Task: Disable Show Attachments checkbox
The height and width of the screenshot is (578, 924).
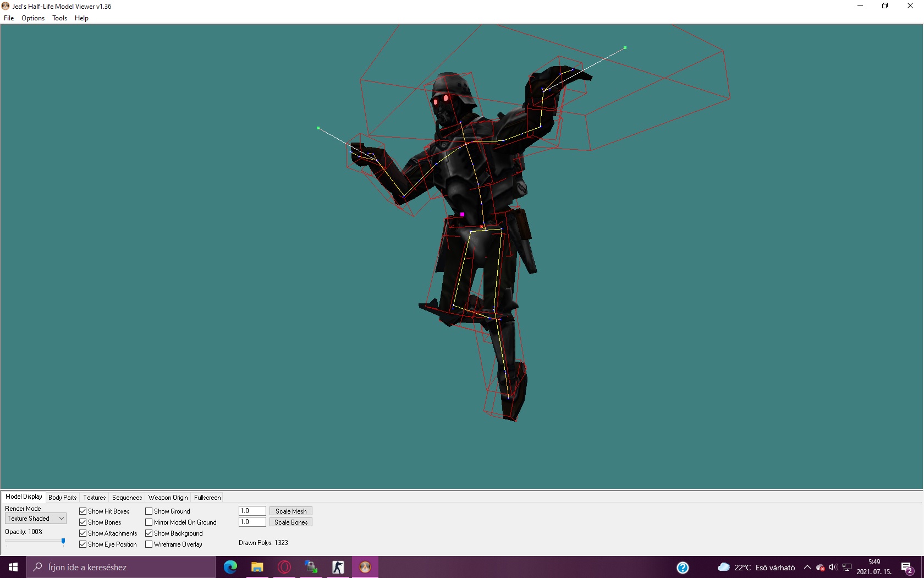Action: pyautogui.click(x=83, y=533)
